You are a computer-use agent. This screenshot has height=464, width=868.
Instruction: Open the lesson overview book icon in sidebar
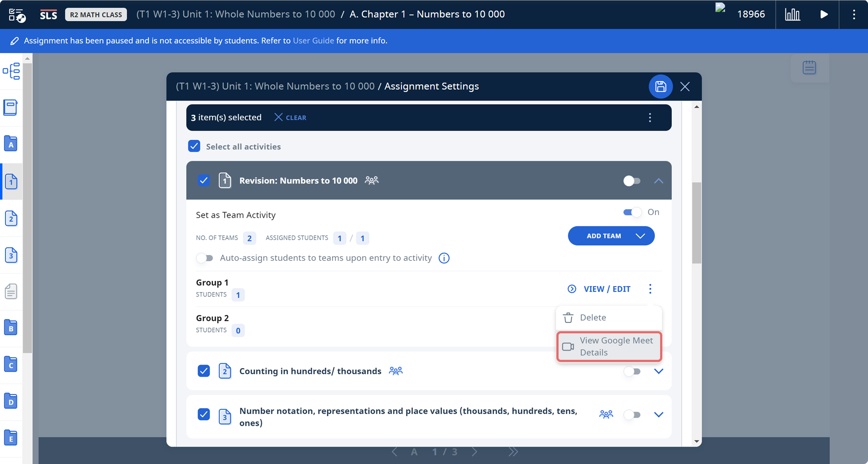click(x=11, y=108)
